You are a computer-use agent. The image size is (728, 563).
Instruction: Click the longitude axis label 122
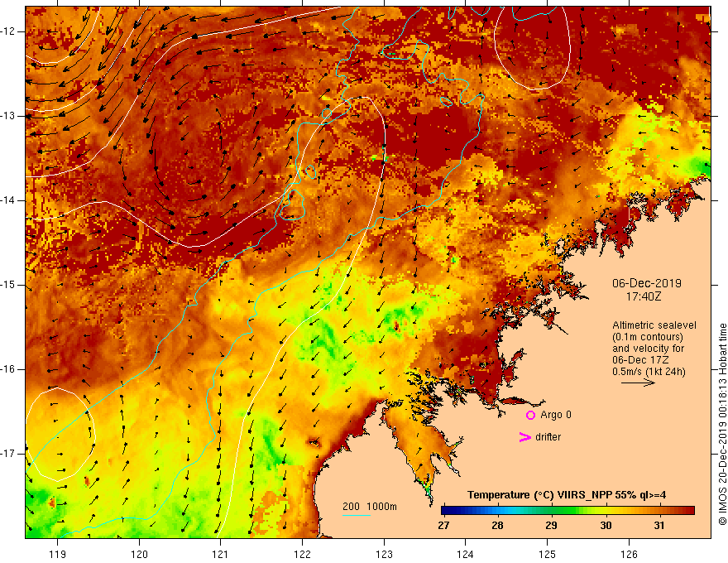click(x=302, y=554)
